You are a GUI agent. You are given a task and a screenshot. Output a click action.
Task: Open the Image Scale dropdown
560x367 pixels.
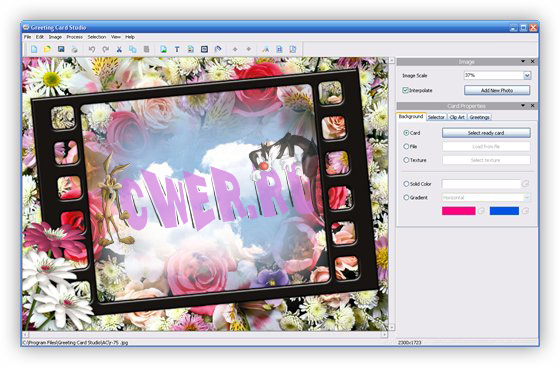coord(527,75)
